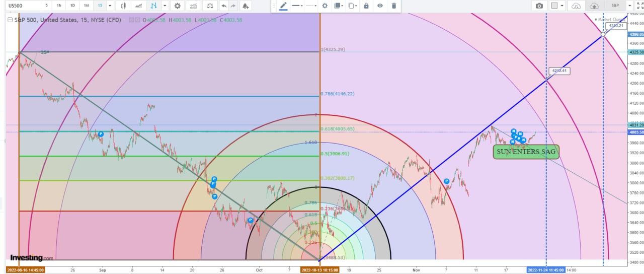Open line thickness dropdown
This screenshot has height=274, width=644.
297,6
